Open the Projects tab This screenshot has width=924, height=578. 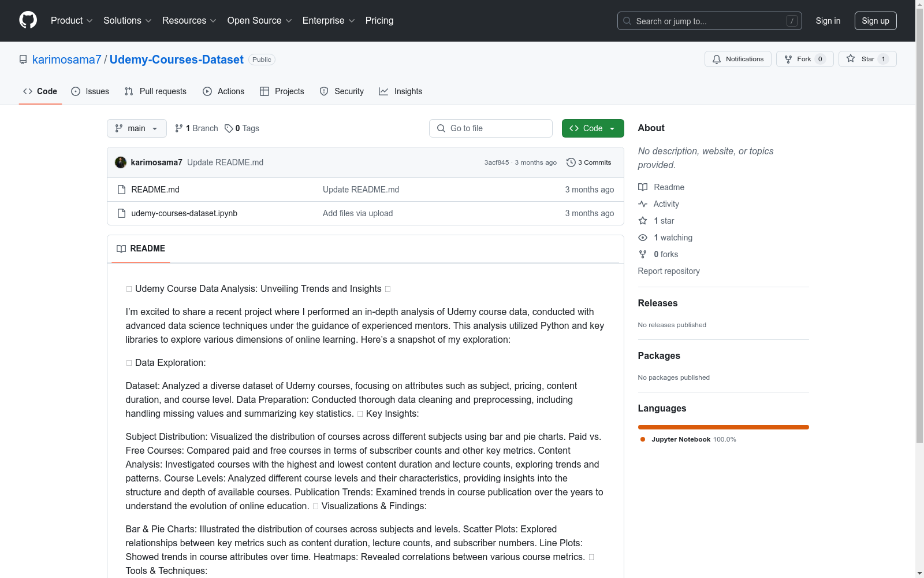pos(282,91)
